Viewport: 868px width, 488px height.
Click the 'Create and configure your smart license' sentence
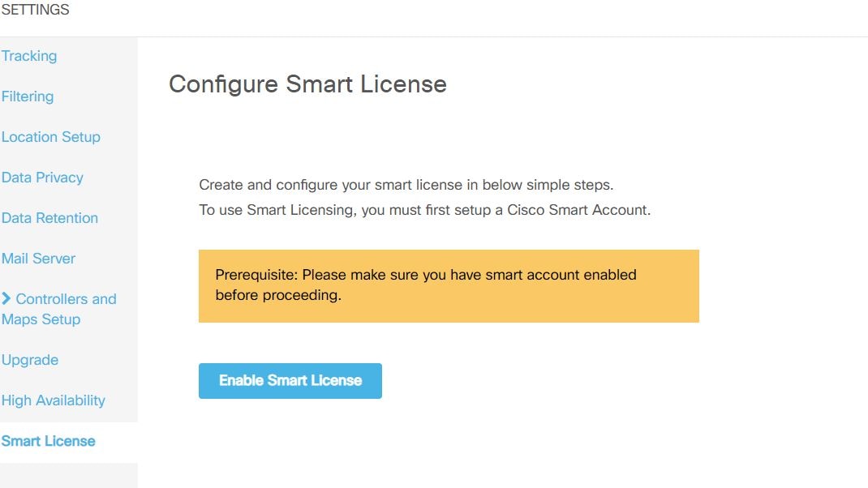tap(406, 185)
